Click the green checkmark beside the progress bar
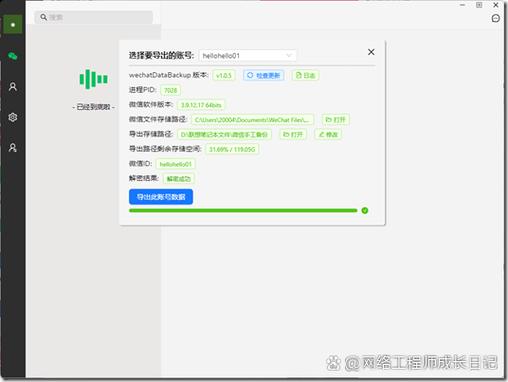The width and height of the screenshot is (508, 382). pyautogui.click(x=365, y=210)
